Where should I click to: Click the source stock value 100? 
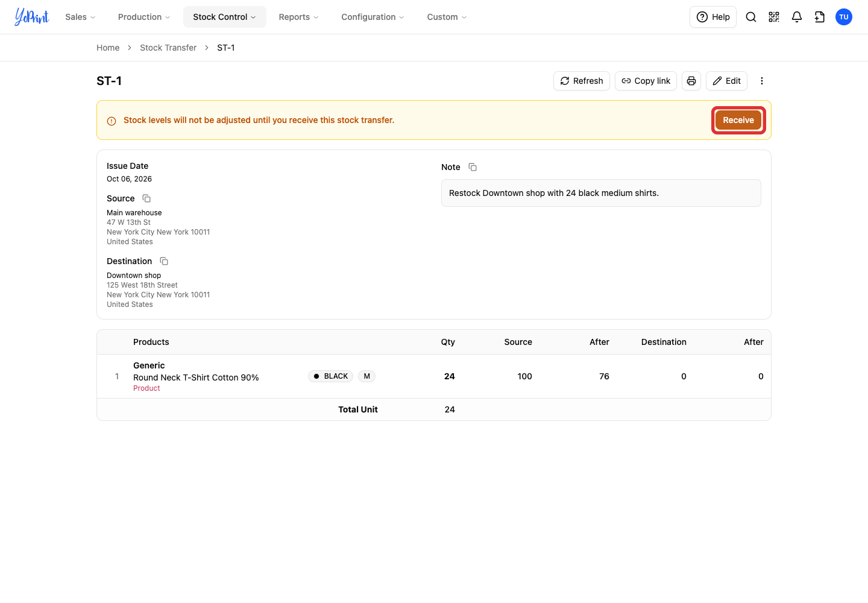pyautogui.click(x=524, y=376)
